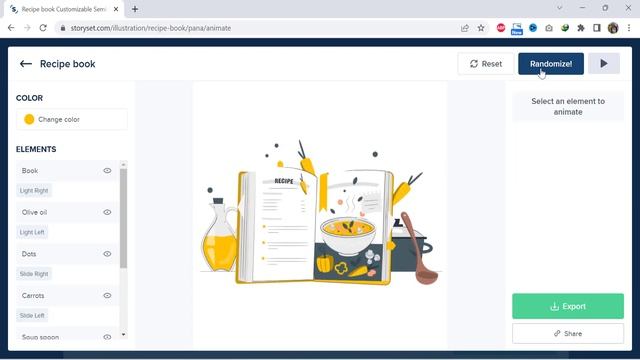Open the camera screenshot extension icon
Screen dimensions: 640x360
tap(549, 28)
